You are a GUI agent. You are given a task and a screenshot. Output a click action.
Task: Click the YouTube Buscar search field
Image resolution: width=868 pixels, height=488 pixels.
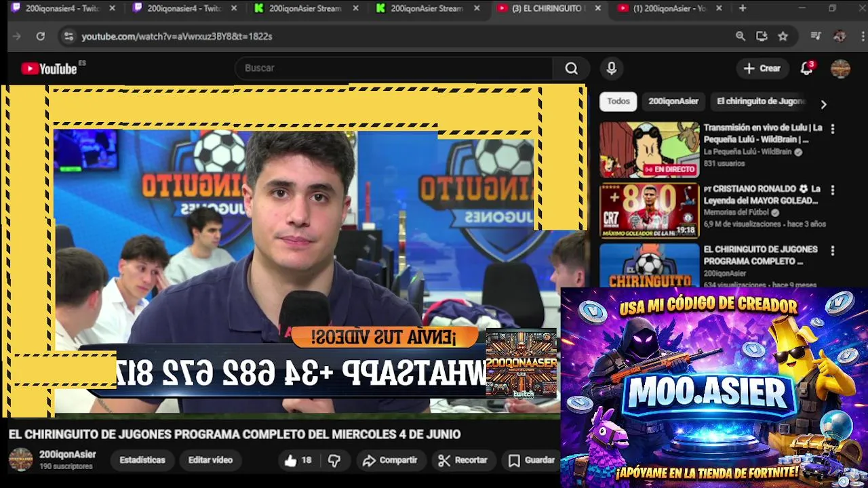[x=395, y=68]
